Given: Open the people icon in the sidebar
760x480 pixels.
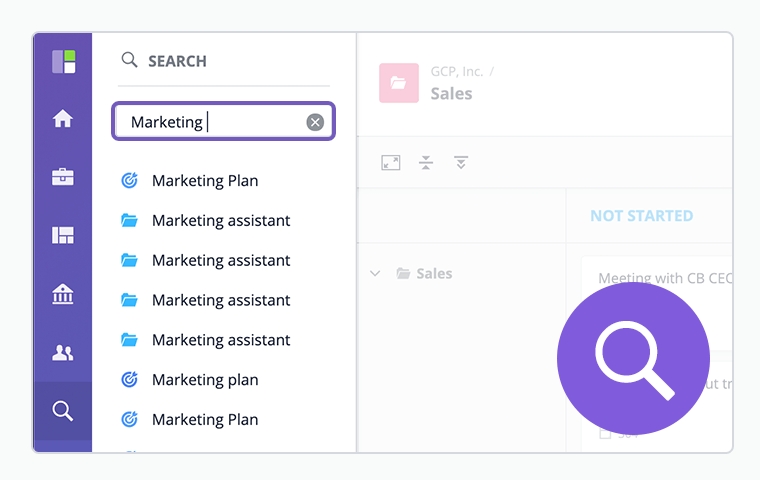Looking at the screenshot, I should (x=63, y=352).
